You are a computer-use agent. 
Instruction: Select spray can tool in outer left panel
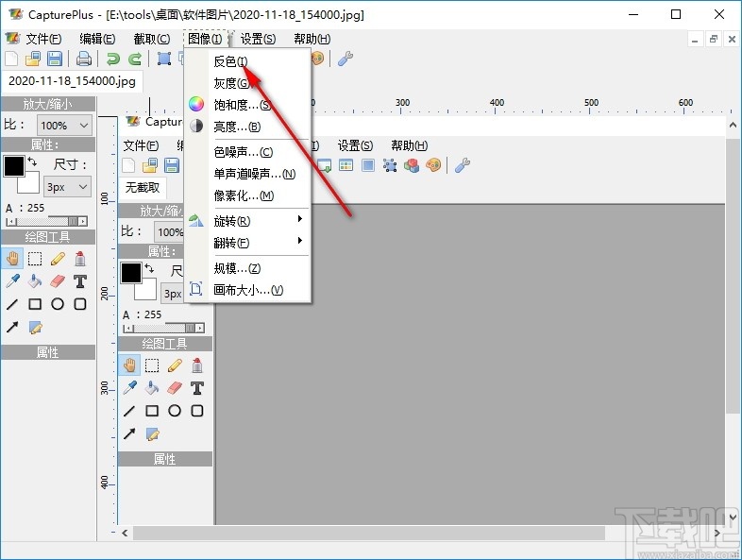80,259
